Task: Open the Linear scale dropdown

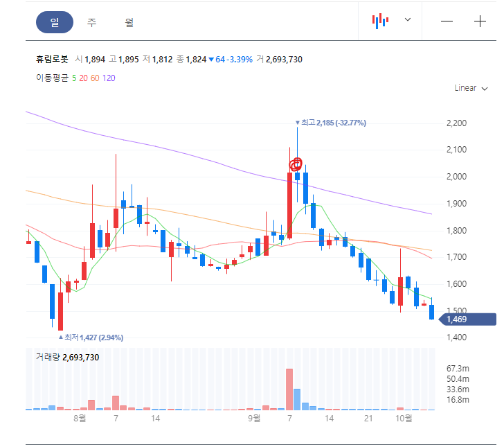Action: tap(471, 88)
